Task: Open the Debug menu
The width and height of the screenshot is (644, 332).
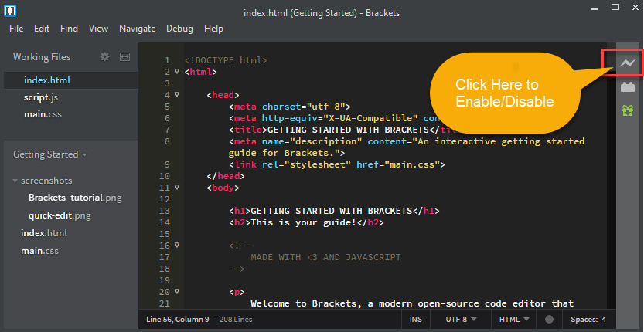Action: click(179, 29)
